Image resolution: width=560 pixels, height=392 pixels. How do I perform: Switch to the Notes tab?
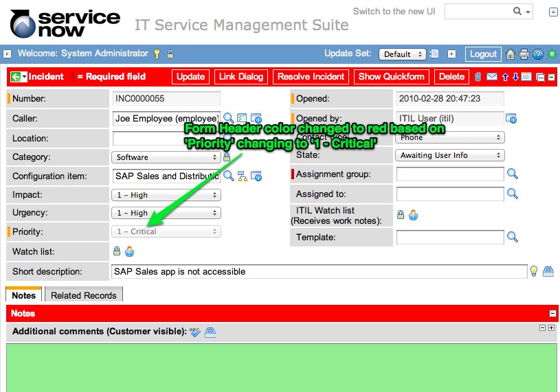point(24,295)
